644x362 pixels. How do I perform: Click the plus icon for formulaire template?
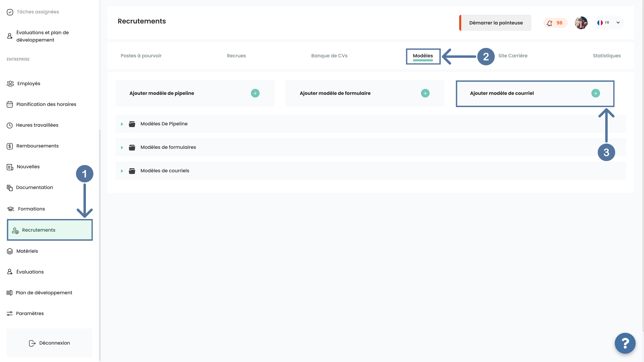425,93
